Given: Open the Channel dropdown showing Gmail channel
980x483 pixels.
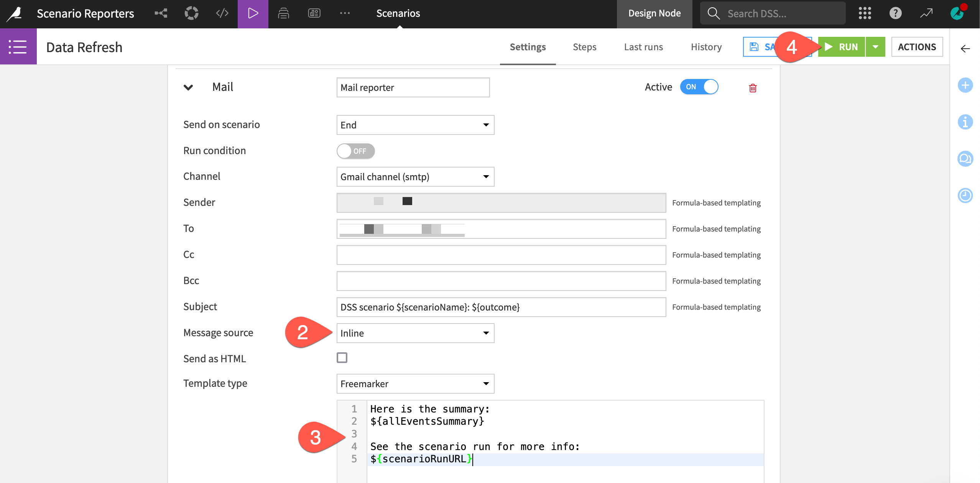Looking at the screenshot, I should pos(415,177).
